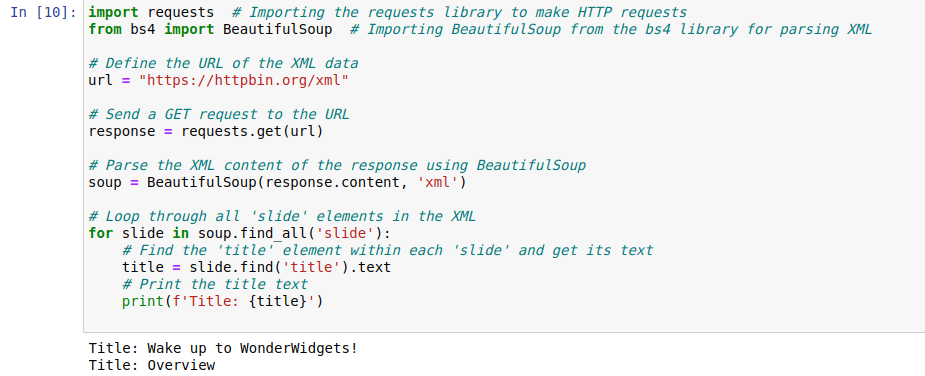The image size is (925, 376).
Task: Click the In [10] cell prompt
Action: (44, 12)
